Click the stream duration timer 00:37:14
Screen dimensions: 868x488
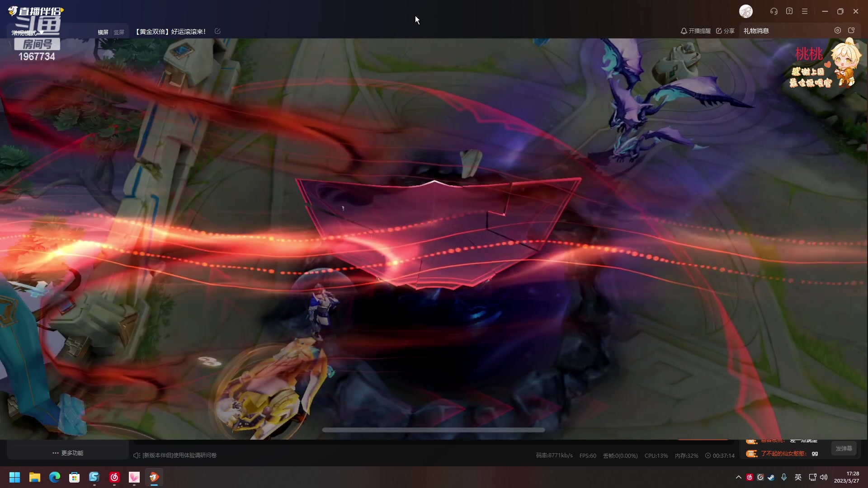pos(720,455)
